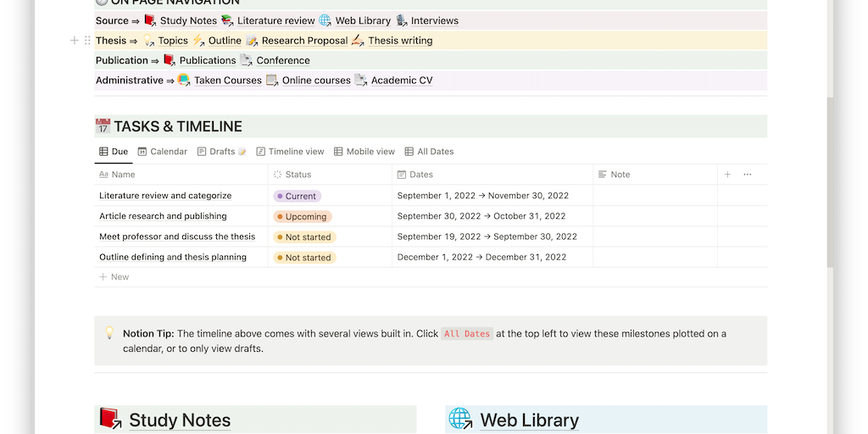Click the red book icon beside Study Notes link
868x434 pixels.
[x=150, y=20]
